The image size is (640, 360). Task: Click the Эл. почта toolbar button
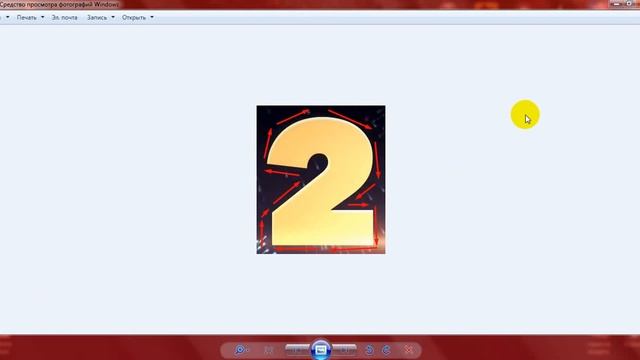(x=64, y=18)
